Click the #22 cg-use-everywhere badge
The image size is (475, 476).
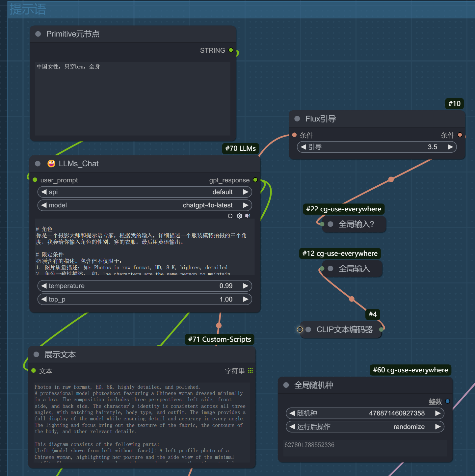point(344,209)
